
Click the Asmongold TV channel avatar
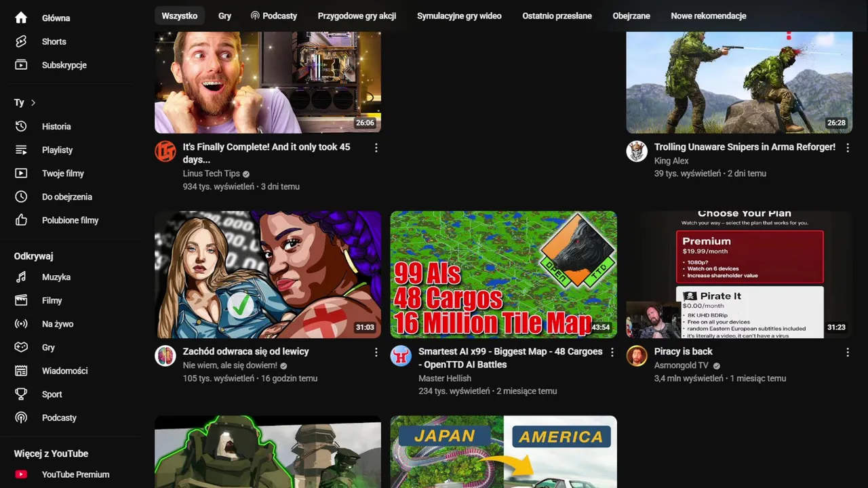coord(637,356)
